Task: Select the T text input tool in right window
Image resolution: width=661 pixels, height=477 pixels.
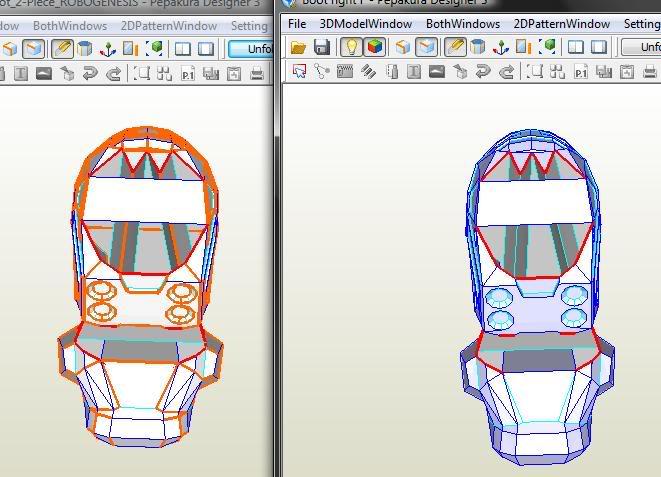Action: click(414, 72)
